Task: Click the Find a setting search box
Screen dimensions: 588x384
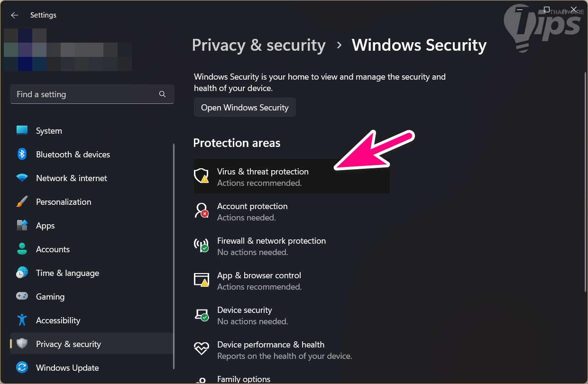Action: (85, 94)
